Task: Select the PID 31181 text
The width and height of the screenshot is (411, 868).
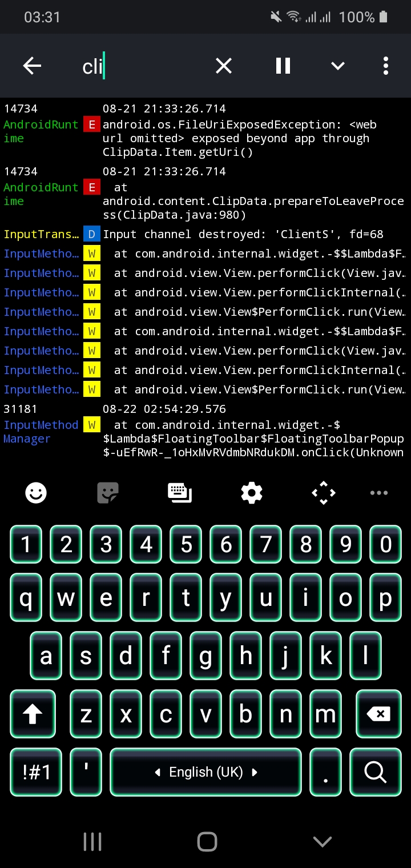Action: (21, 409)
